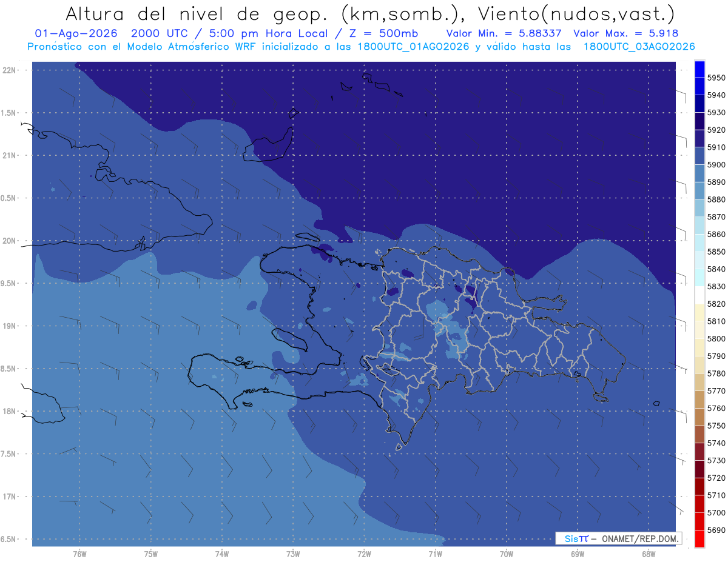Viewport: 728px width, 562px height.
Task: Click the colorbar label "5730"
Action: click(716, 460)
